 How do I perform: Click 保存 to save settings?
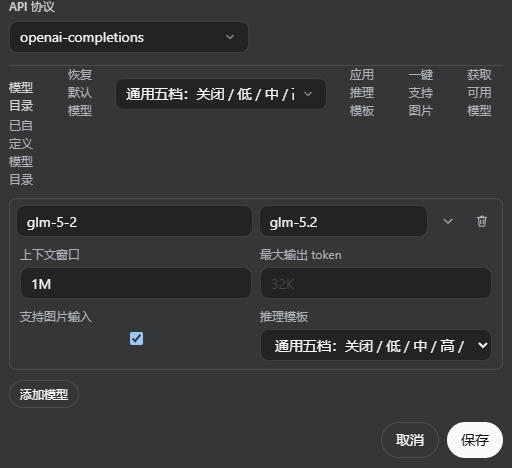(475, 440)
